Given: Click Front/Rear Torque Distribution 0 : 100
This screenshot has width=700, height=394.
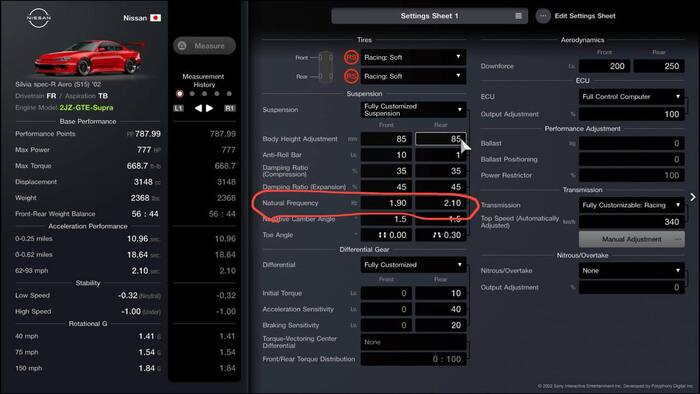Looking at the screenshot, I should [x=413, y=359].
